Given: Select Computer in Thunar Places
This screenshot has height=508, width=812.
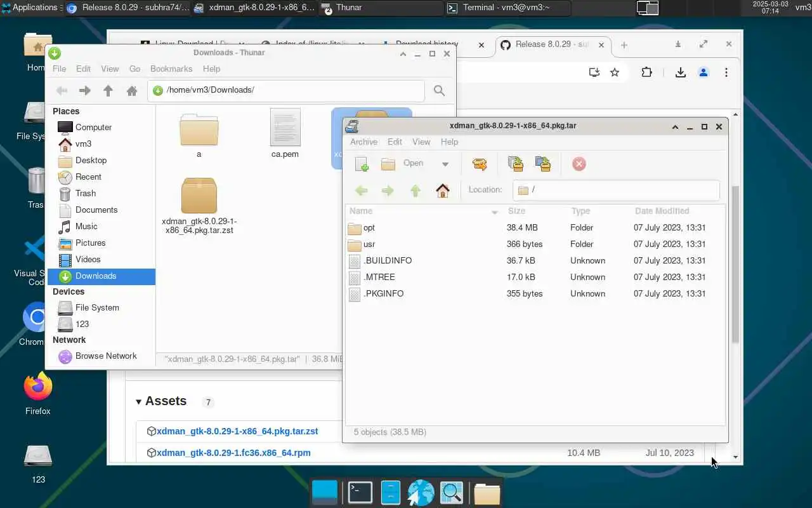Looking at the screenshot, I should pyautogui.click(x=101, y=127).
